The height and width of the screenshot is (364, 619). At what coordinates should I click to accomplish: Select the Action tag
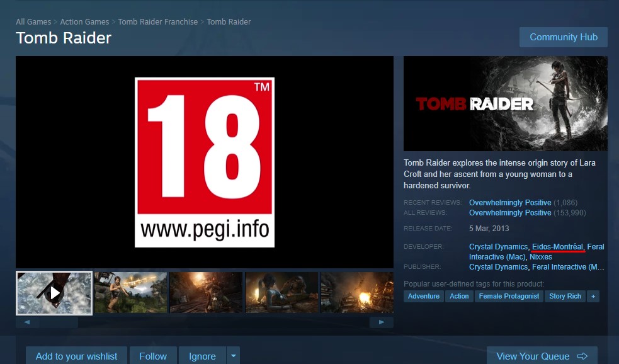pos(459,296)
